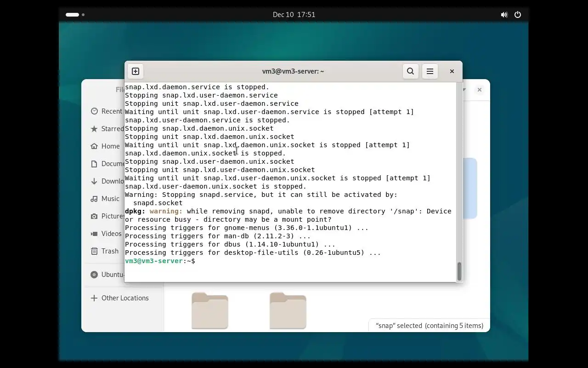Open a new terminal tab
Image resolution: width=588 pixels, height=368 pixels.
[x=136, y=71]
